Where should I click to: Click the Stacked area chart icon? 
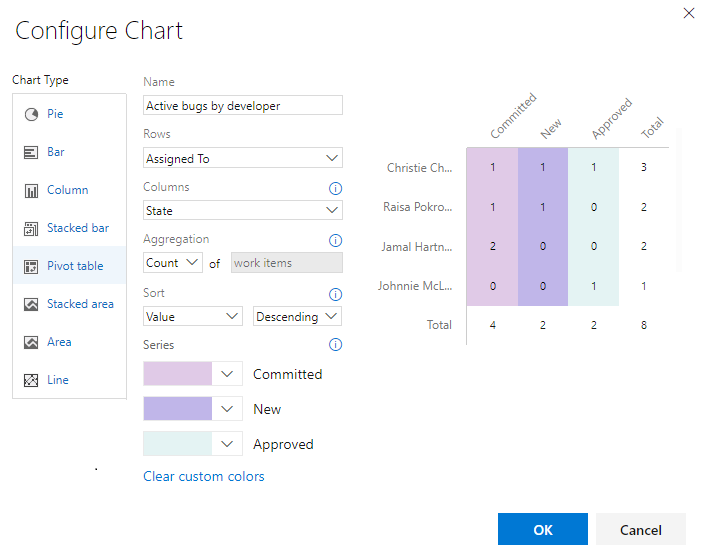[x=31, y=305]
